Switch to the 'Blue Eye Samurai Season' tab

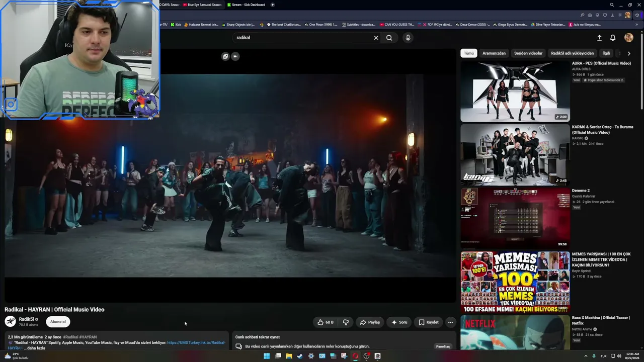click(x=203, y=5)
